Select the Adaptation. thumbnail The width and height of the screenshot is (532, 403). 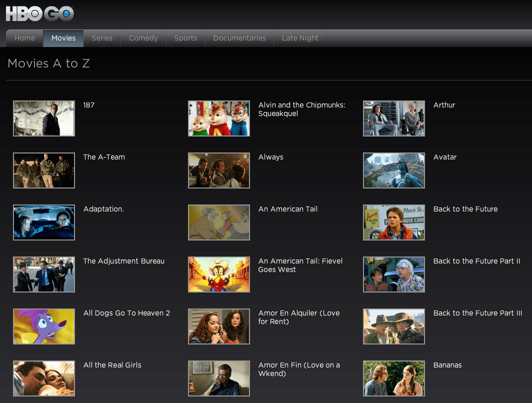pos(44,222)
